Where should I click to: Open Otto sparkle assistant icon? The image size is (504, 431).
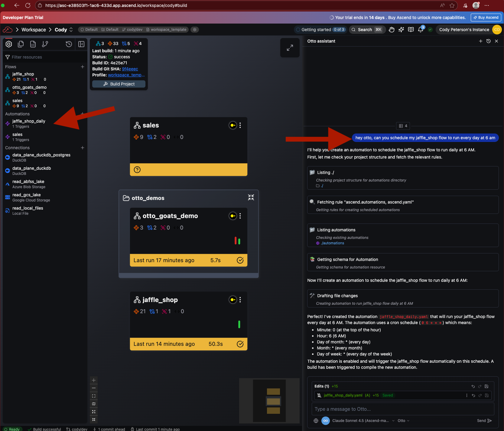coord(401,30)
